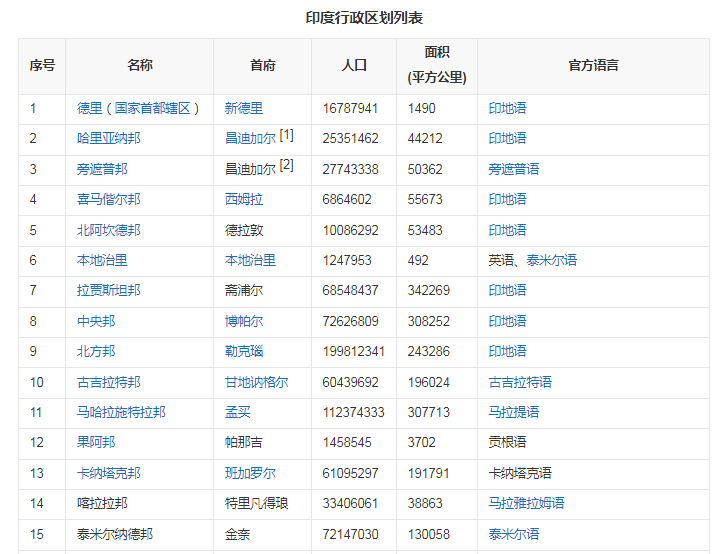Open the 马拉提语 language link

coord(514,412)
